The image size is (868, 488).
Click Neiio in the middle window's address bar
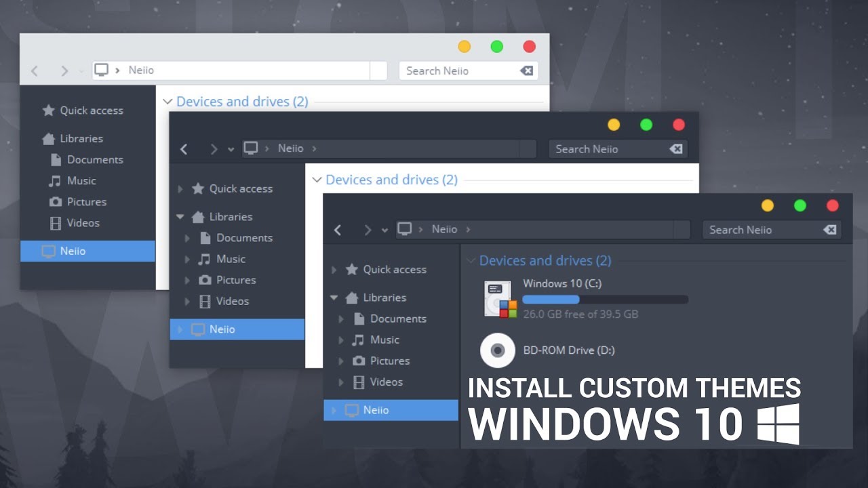(290, 148)
